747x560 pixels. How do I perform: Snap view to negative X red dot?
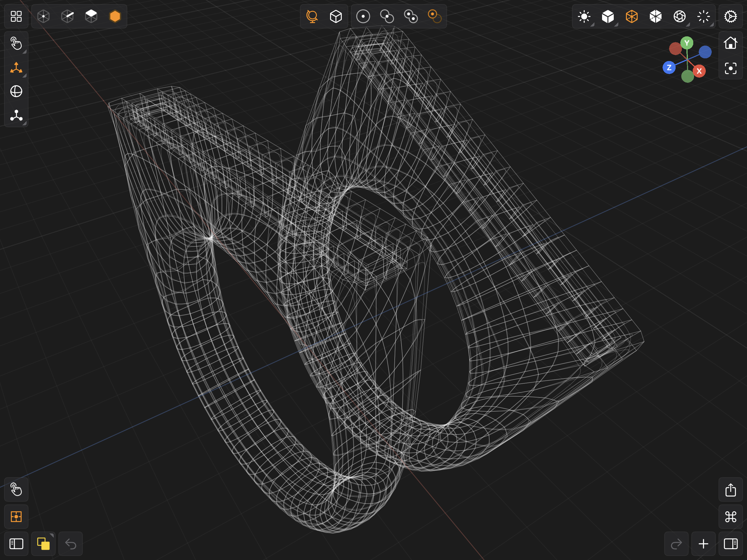(675, 49)
